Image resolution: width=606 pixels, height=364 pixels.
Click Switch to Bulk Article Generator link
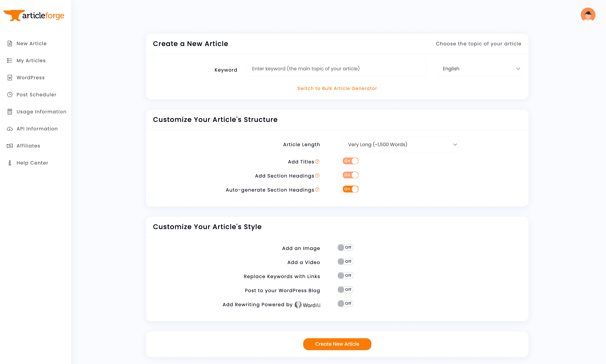pyautogui.click(x=337, y=88)
